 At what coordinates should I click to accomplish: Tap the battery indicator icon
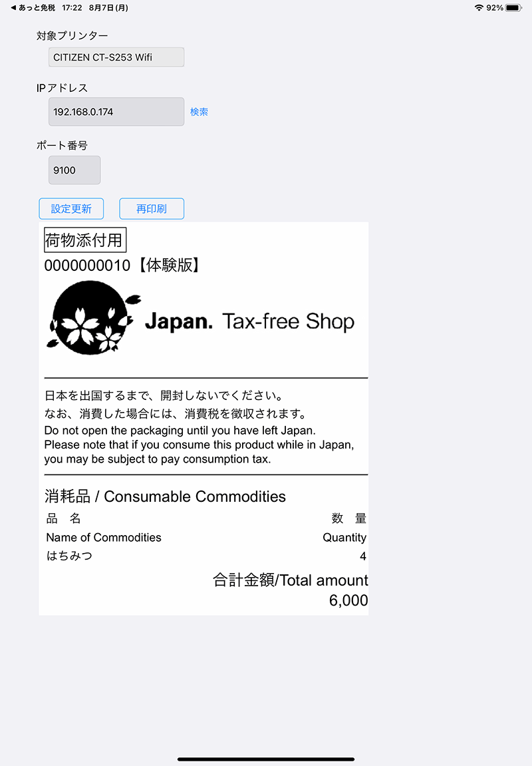point(513,8)
